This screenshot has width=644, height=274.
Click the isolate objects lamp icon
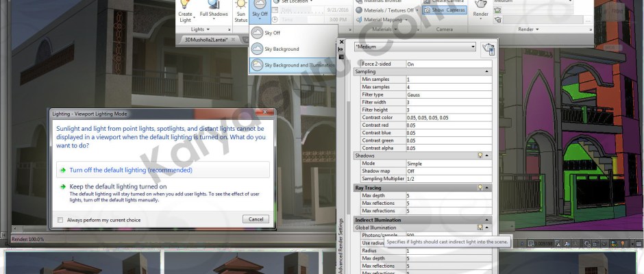(623, 244)
